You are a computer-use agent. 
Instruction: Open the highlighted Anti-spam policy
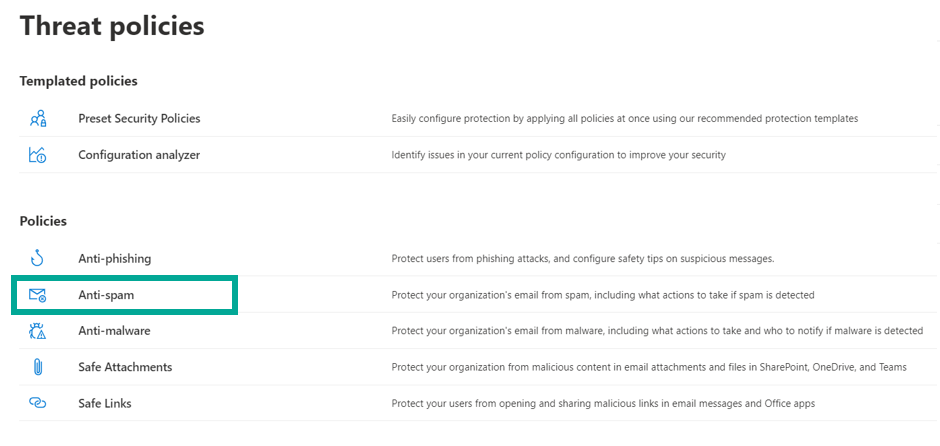point(106,295)
